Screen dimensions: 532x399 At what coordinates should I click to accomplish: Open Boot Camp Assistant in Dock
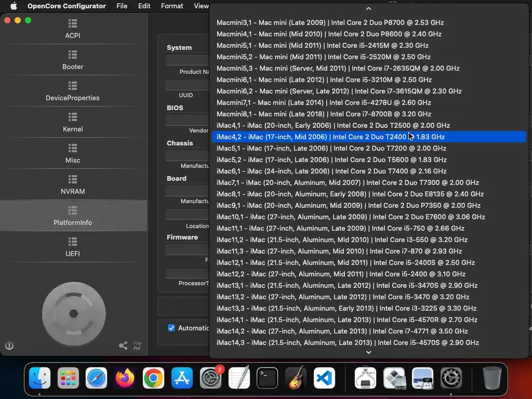394,378
